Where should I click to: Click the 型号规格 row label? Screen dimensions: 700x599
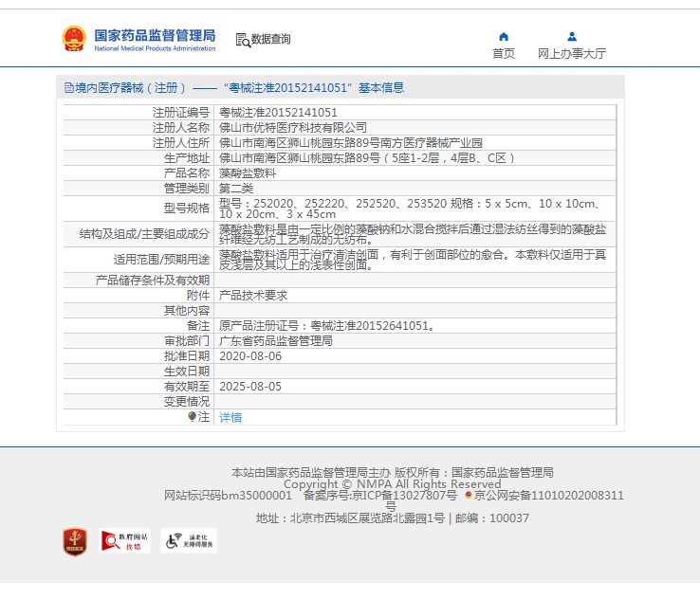click(x=187, y=209)
